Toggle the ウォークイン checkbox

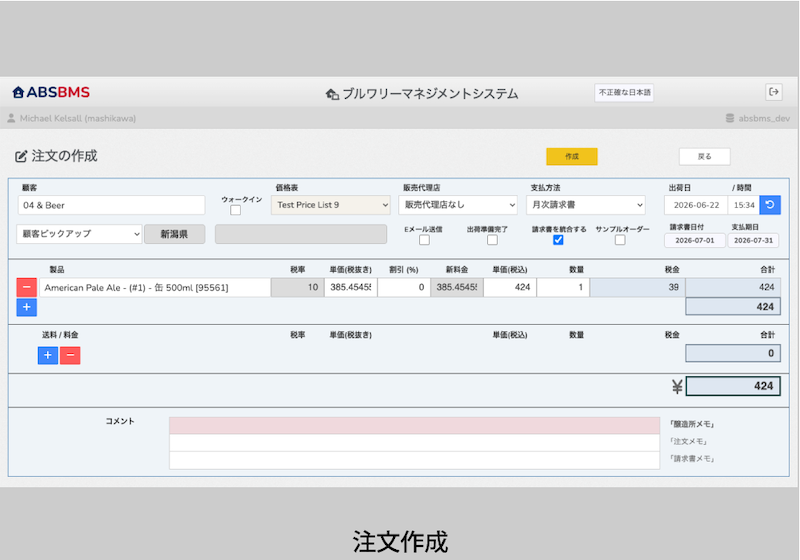[235, 210]
